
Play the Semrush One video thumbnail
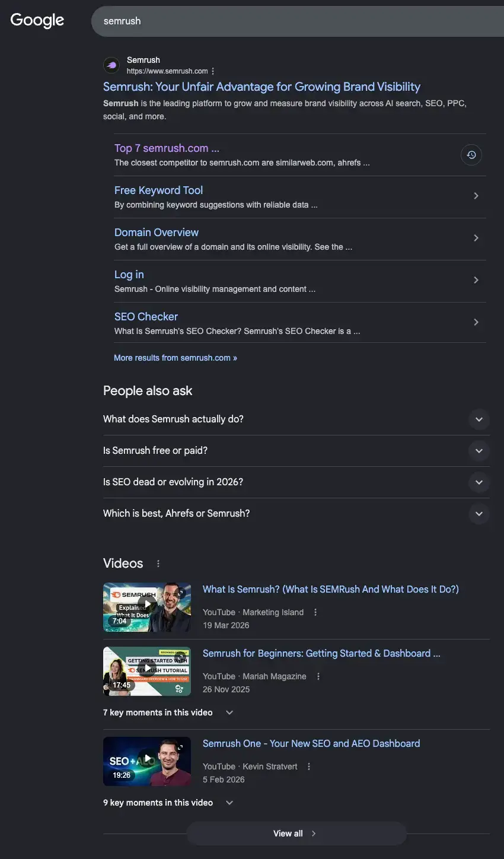point(147,761)
